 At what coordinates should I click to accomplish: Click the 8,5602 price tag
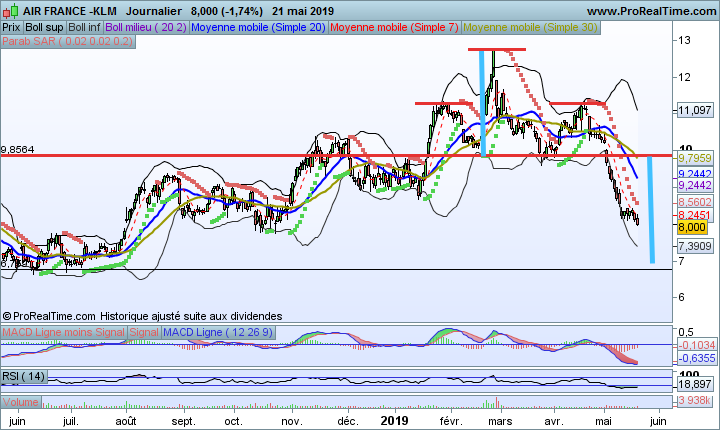[695, 202]
